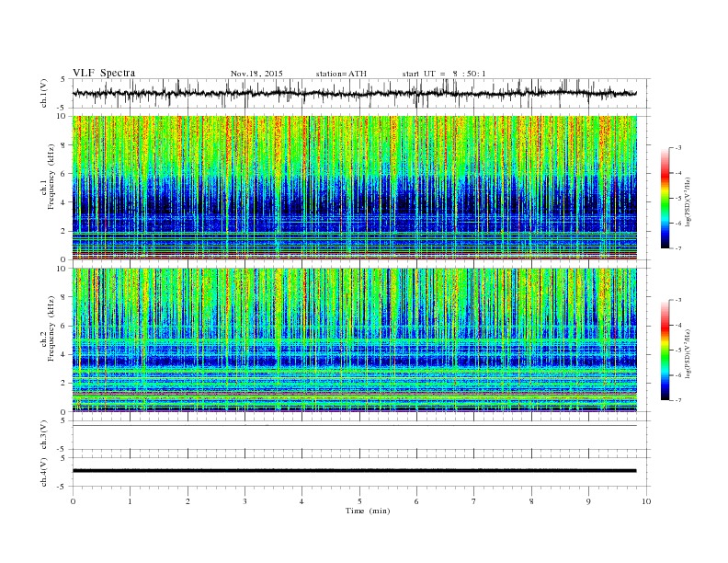This screenshot has width=728, height=563.
Task: Click the "VLF Spectra" title text
Action: point(104,73)
